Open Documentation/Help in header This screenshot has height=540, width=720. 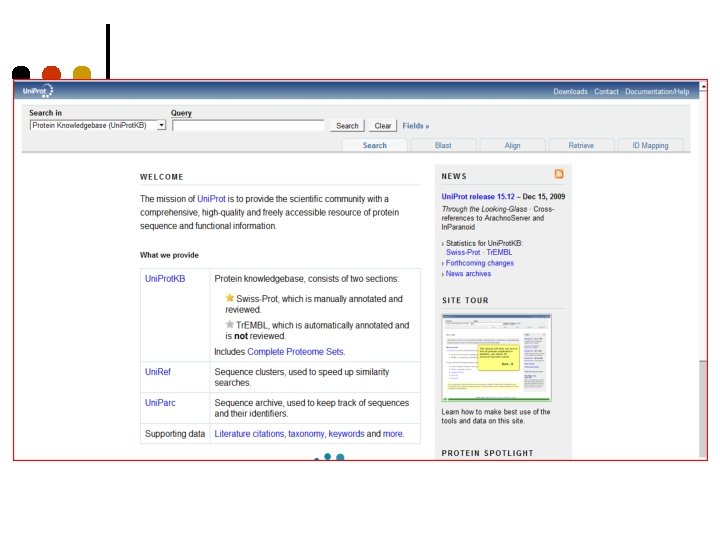(x=657, y=91)
